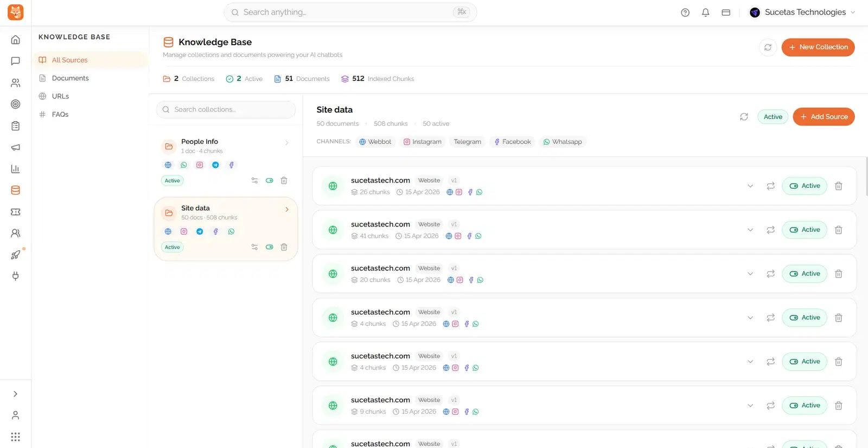Open the target goals sidebar icon
This screenshot has width=868, height=448.
click(x=16, y=104)
